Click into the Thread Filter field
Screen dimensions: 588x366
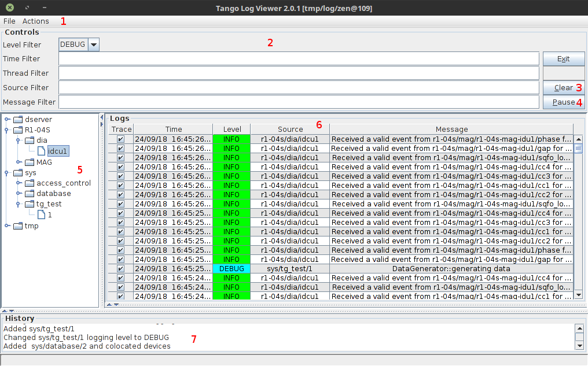299,73
